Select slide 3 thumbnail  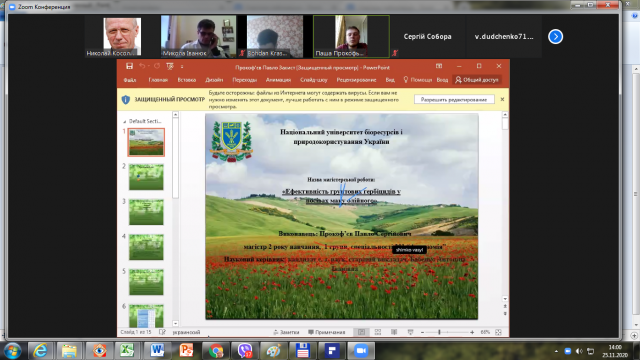click(x=146, y=212)
